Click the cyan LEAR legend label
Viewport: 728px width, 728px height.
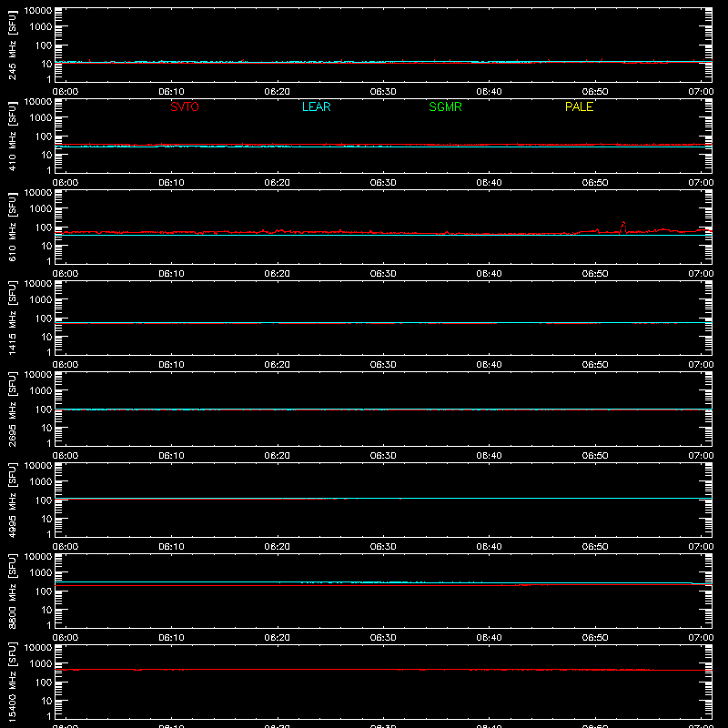click(x=316, y=106)
